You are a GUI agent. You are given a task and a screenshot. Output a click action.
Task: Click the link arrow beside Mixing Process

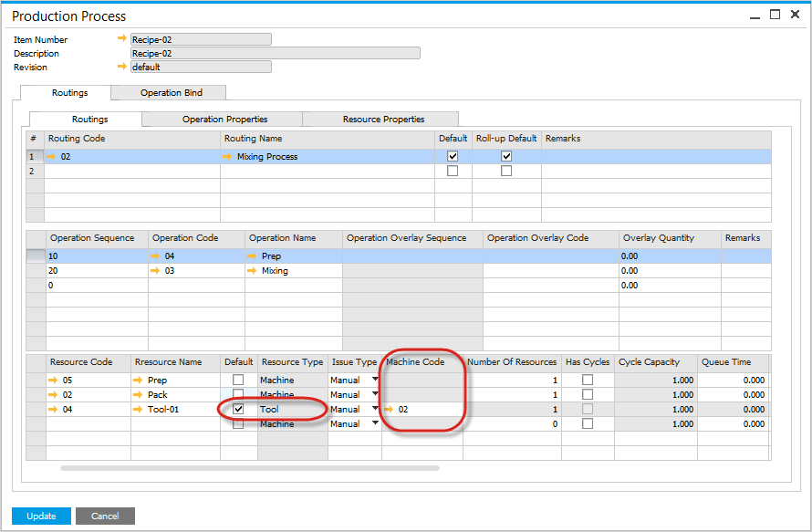tap(227, 156)
